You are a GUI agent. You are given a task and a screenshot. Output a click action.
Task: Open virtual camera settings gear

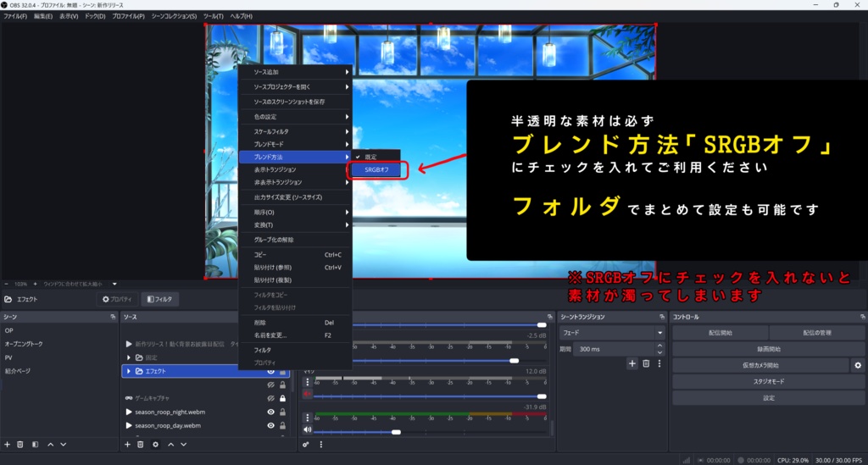(858, 365)
